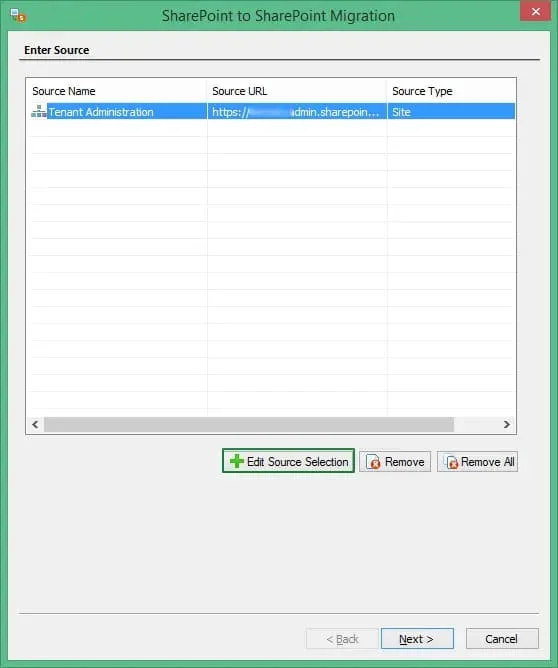Click the Remove All button
Image resolution: width=558 pixels, height=668 pixels.
click(477, 462)
